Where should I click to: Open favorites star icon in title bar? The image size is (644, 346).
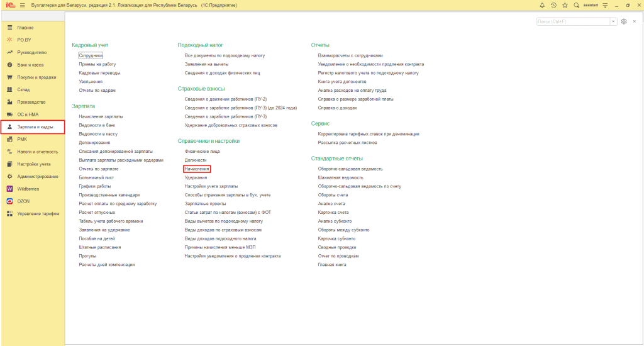pos(565,5)
